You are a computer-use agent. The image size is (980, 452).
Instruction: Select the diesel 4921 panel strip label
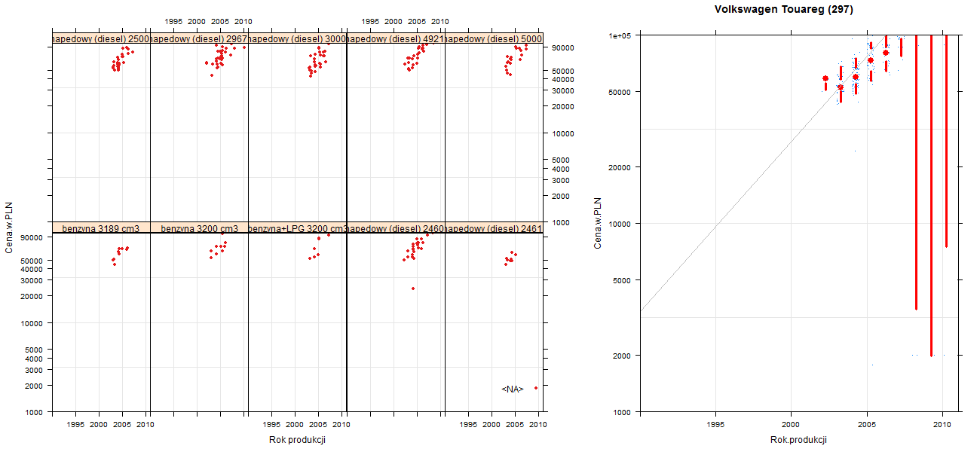pos(396,38)
